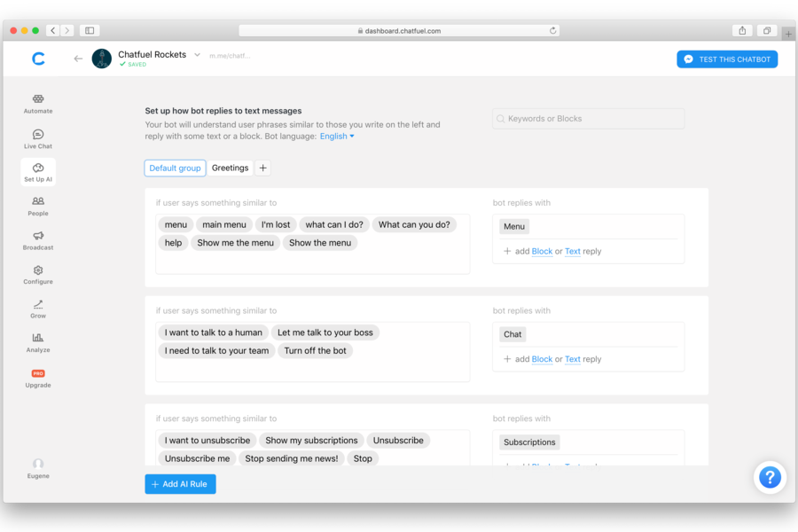Select the Default group tab
Viewport: 798px width, 532px height.
(175, 168)
